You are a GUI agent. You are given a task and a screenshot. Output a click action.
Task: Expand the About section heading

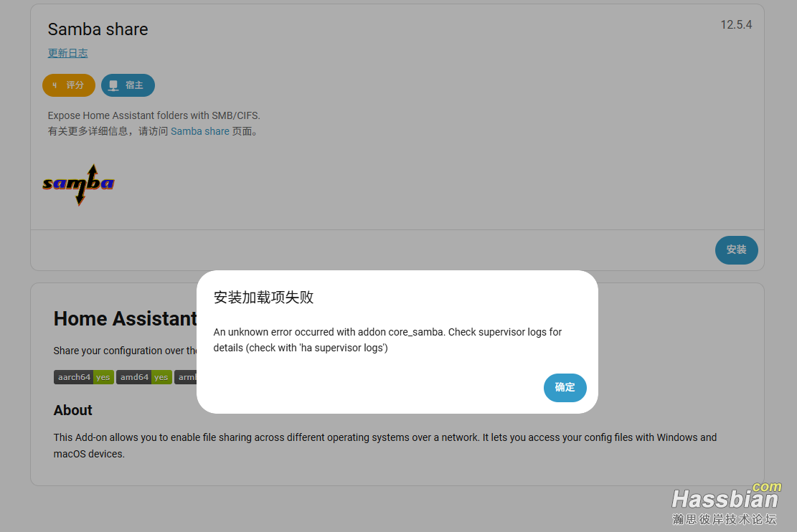tap(72, 409)
